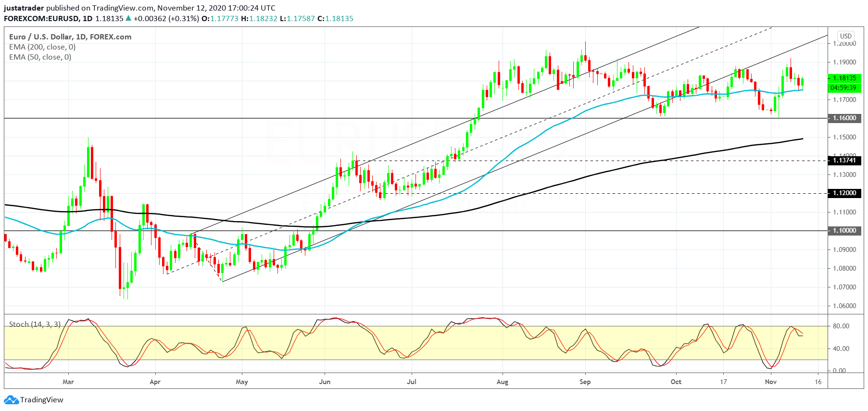Click the Sep label on time axis
Screen dimensions: 868x411
(585, 382)
